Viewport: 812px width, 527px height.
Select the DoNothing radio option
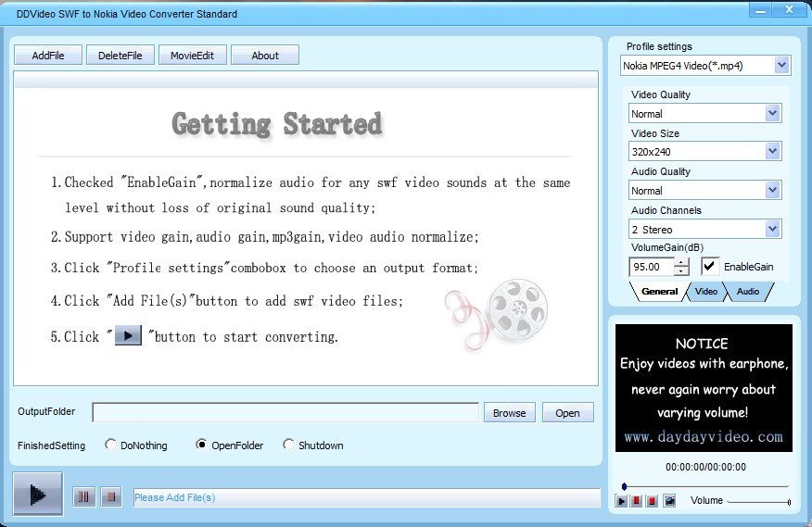coord(110,445)
